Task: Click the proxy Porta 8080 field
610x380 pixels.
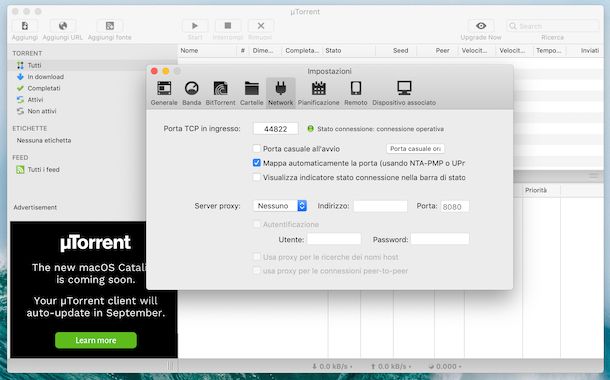Action: pyautogui.click(x=454, y=207)
